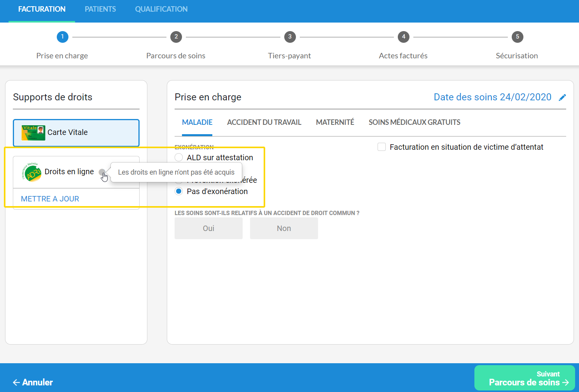Go to step 2 circle in stepper
The image size is (579, 392).
point(176,37)
